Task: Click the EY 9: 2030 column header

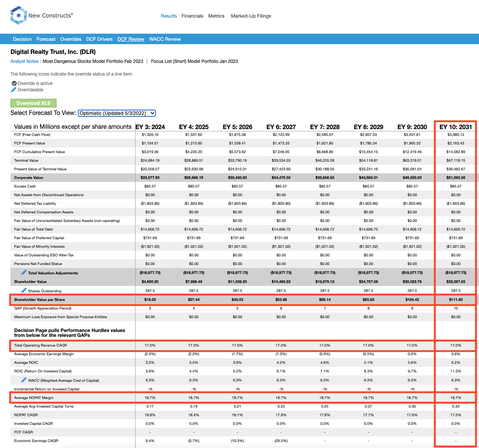Action: (412, 127)
